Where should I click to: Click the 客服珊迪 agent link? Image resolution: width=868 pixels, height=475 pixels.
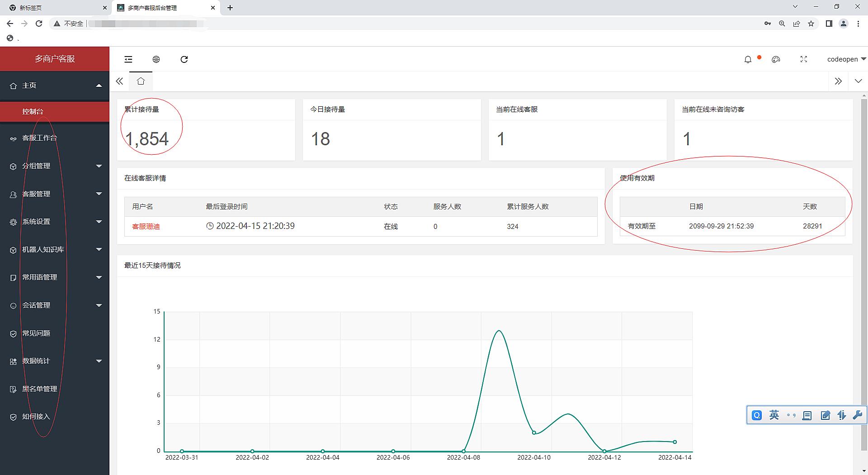pyautogui.click(x=146, y=227)
